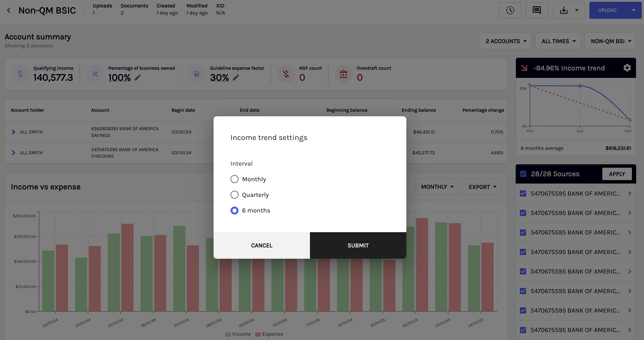Uncheck the 28/28 Sources master checkbox
The height and width of the screenshot is (340, 644).
(x=523, y=174)
